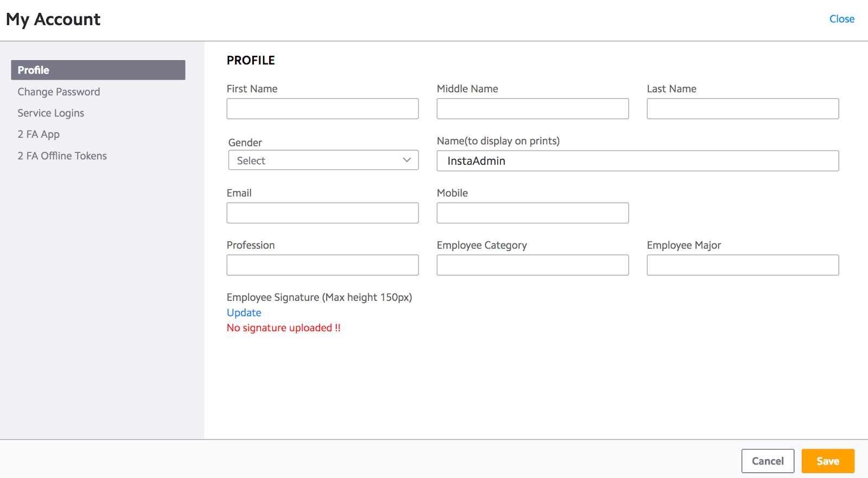Click the First Name input field
The height and width of the screenshot is (478, 868).
tap(322, 108)
